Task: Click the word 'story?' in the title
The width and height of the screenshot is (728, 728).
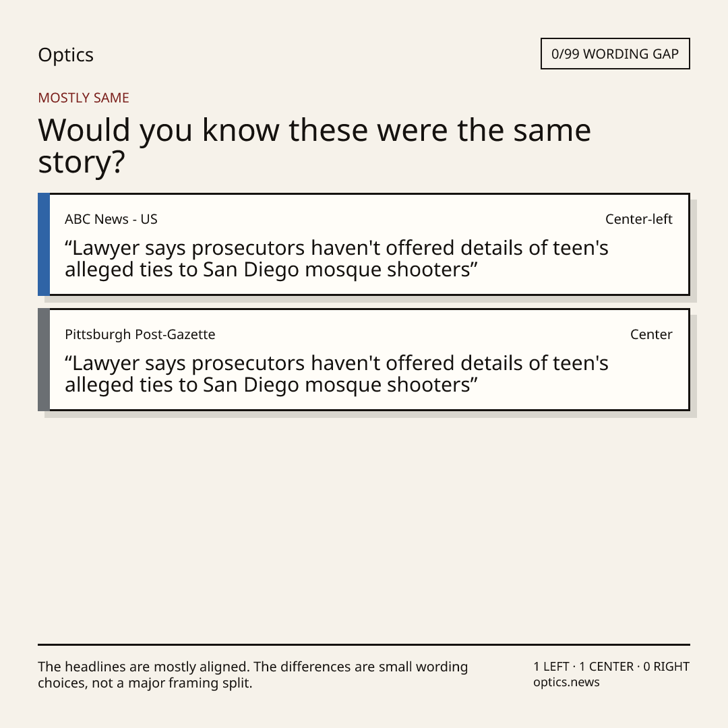Action: point(82,163)
